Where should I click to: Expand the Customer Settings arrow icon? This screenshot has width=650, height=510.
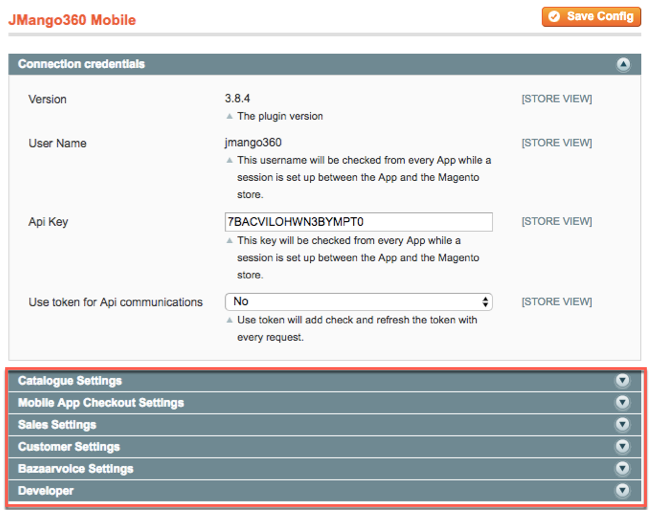[x=622, y=447]
